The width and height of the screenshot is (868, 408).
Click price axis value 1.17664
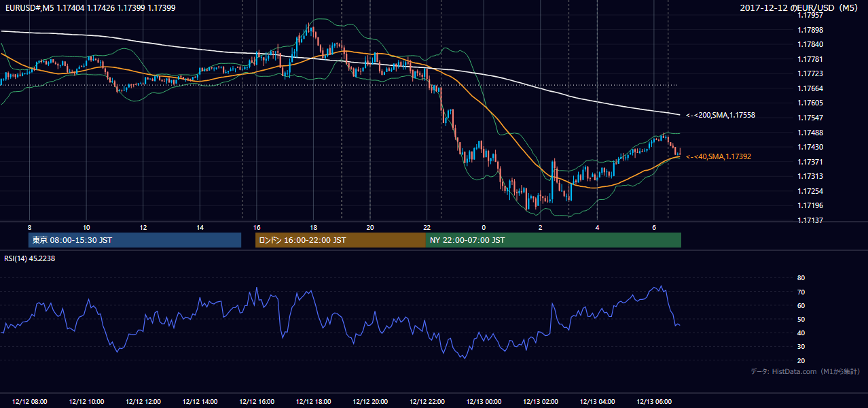810,88
